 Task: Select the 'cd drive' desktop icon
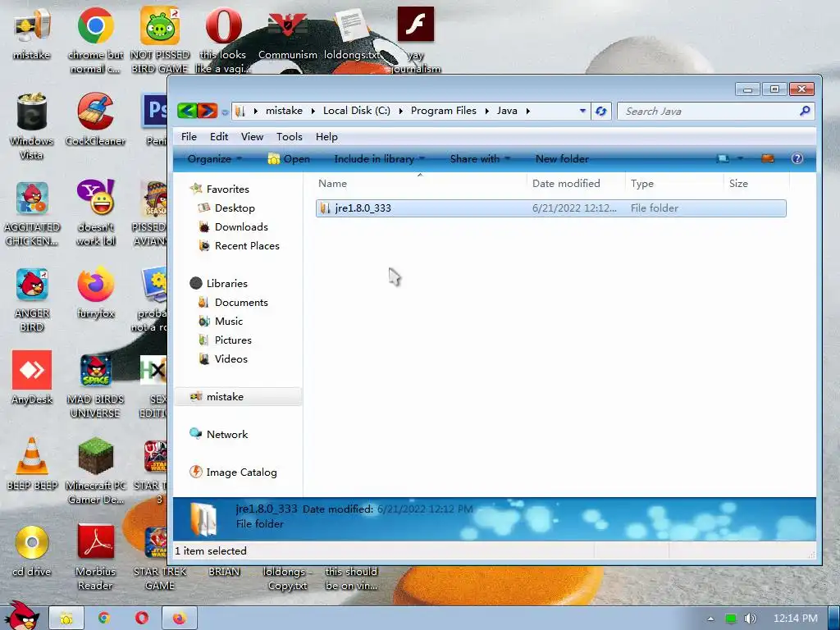(x=32, y=550)
